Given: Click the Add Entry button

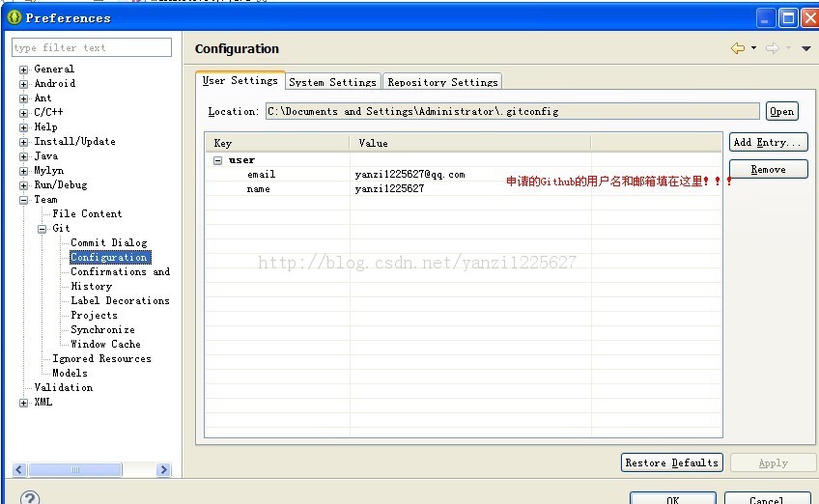Looking at the screenshot, I should pos(769,142).
